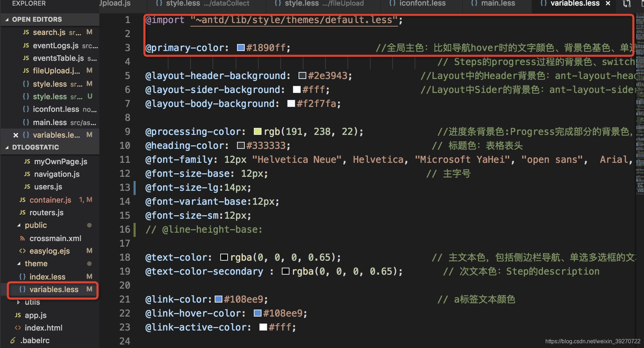Click the braces icon next to iconfont.less
The image size is (644, 348).
click(26, 109)
